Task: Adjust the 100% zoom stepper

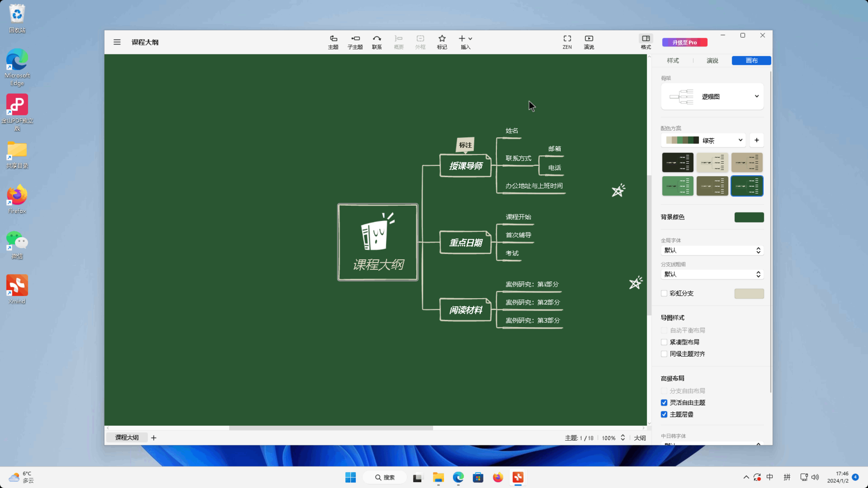Action: 622,438
